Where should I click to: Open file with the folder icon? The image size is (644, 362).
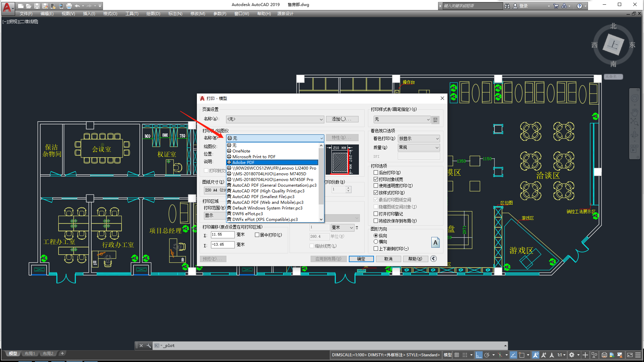pyautogui.click(x=29, y=6)
